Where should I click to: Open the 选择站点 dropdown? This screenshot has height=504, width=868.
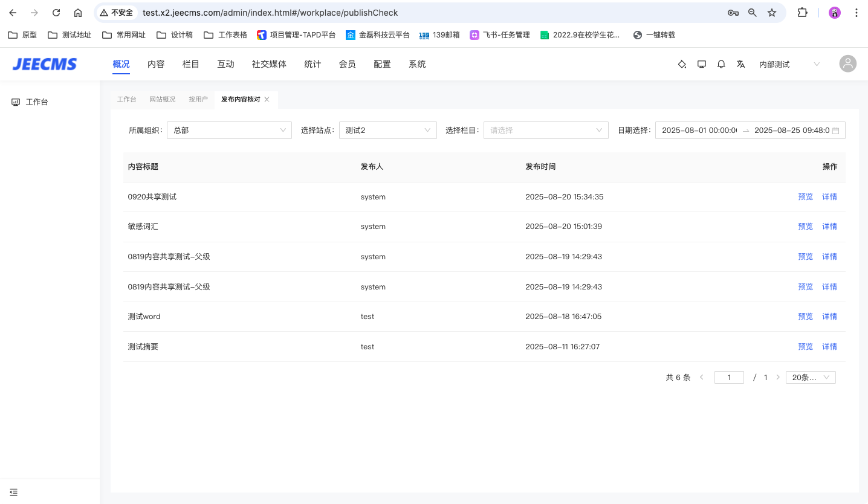tap(387, 131)
